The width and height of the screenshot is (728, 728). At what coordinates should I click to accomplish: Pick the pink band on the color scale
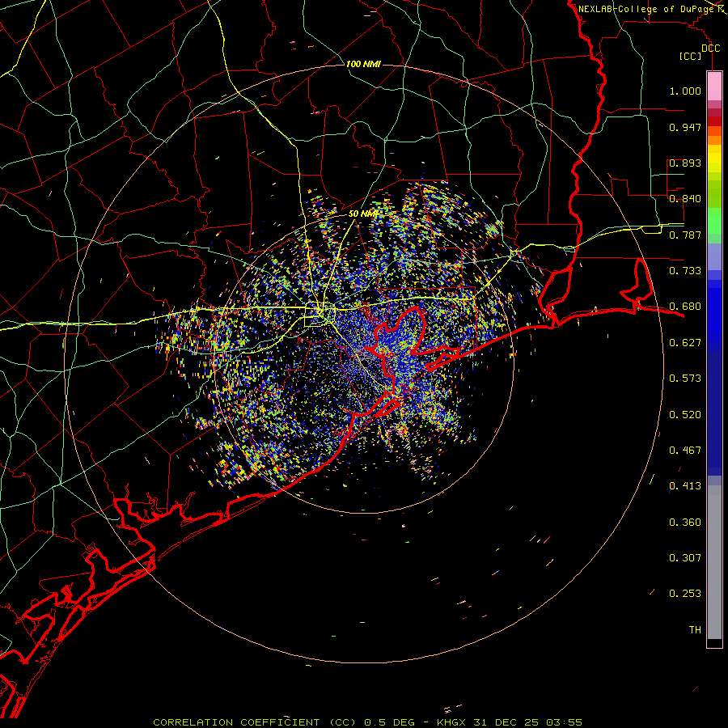(x=714, y=87)
